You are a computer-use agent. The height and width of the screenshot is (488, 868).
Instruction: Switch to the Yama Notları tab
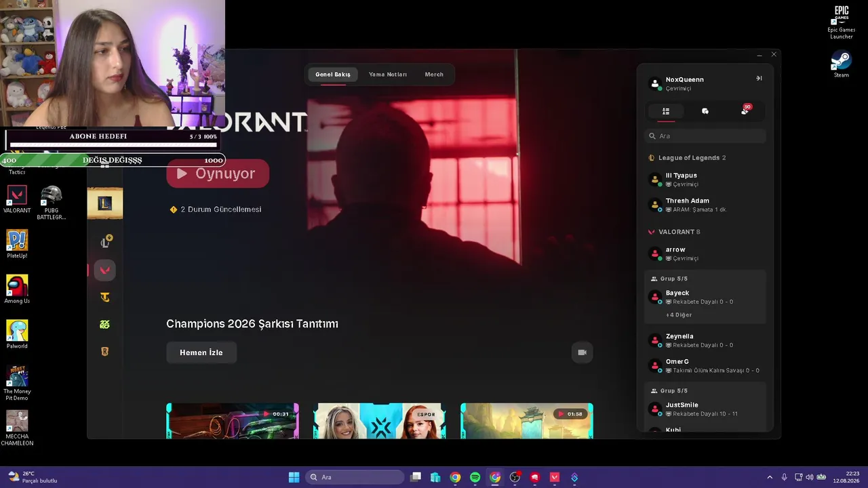pyautogui.click(x=388, y=75)
